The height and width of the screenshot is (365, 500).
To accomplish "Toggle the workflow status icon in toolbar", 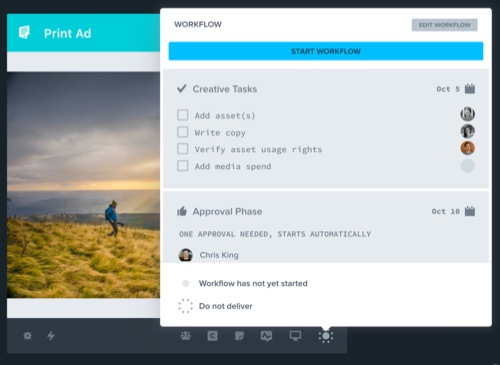I will pyautogui.click(x=326, y=336).
